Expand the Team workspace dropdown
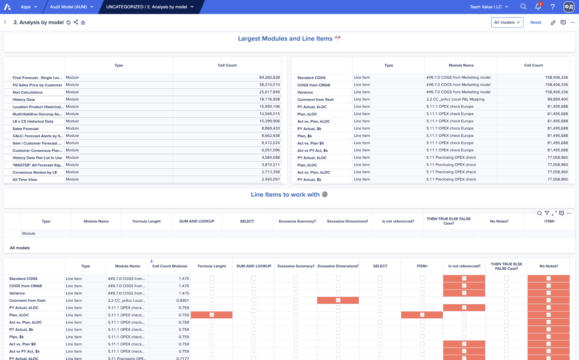 pos(489,7)
